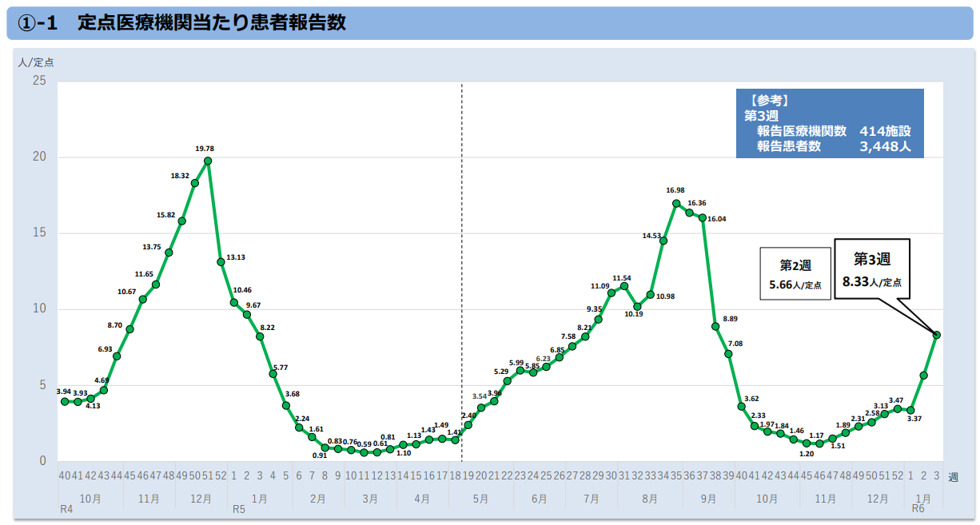This screenshot has width=980, height=525.
Task: Click the first data point labeled 3.94
Action: point(65,401)
